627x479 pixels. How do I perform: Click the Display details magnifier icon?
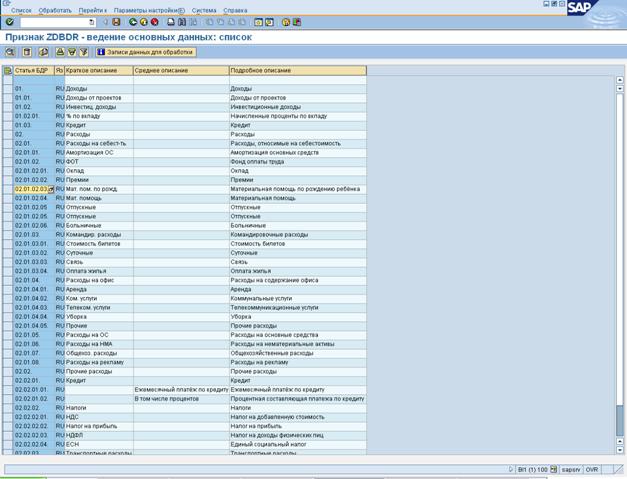click(x=10, y=51)
